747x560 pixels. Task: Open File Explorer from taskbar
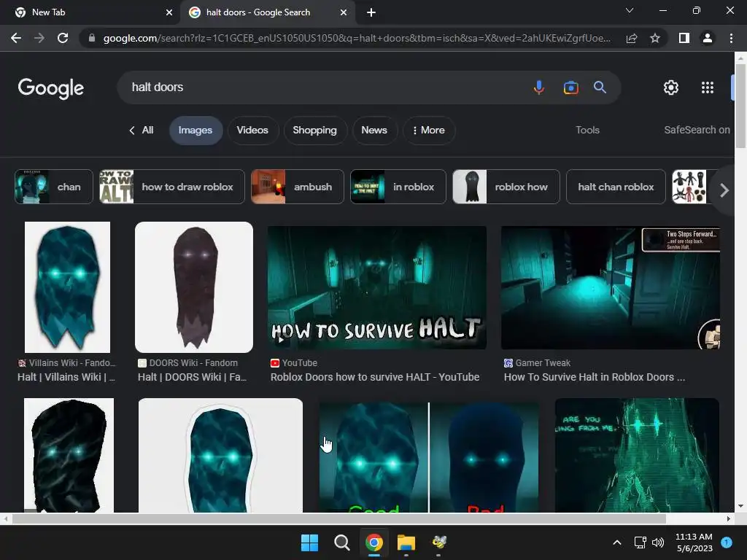(x=406, y=542)
